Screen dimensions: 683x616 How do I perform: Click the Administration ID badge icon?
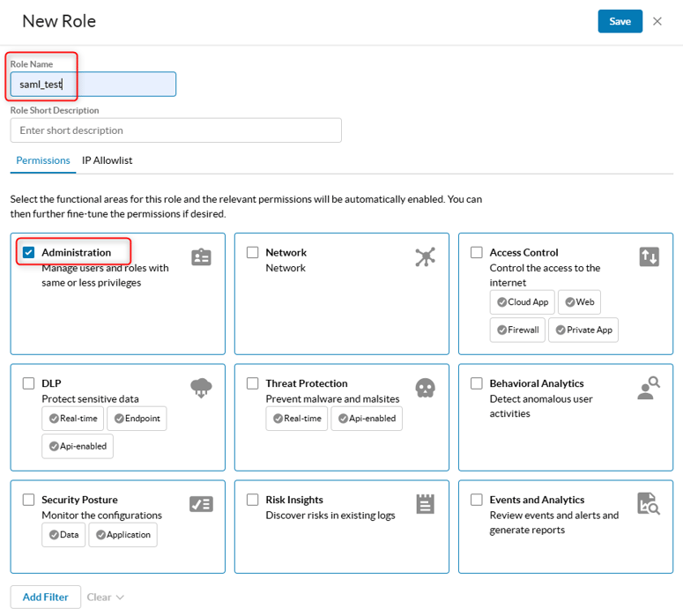click(201, 256)
